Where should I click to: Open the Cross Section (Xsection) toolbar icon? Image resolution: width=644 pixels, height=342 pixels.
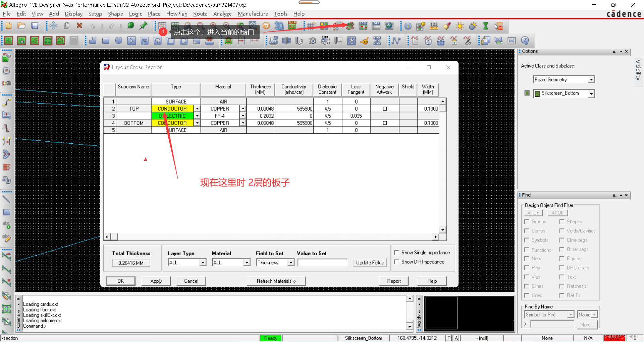[x=350, y=26]
